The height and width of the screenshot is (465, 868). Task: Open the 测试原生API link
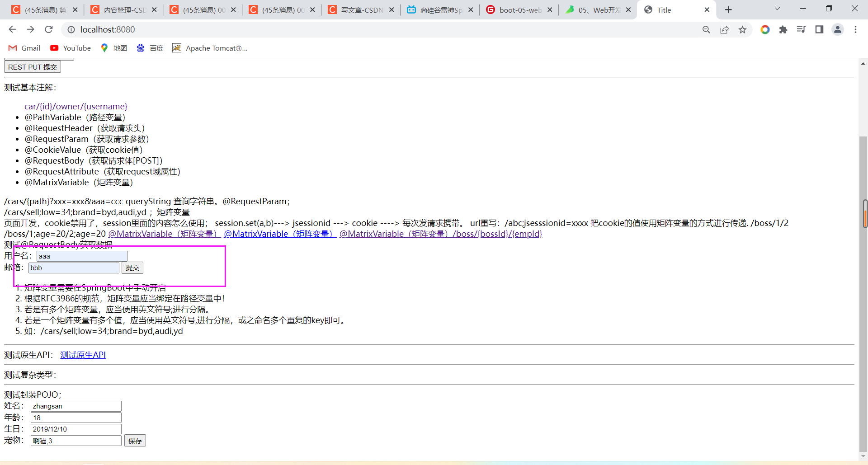[x=83, y=354]
